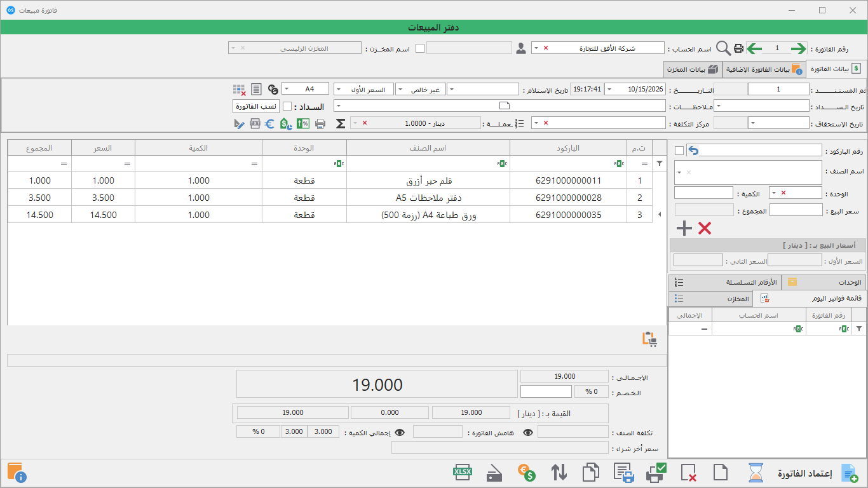
Task: Click the discount amount field beside 0 %
Action: (x=546, y=391)
